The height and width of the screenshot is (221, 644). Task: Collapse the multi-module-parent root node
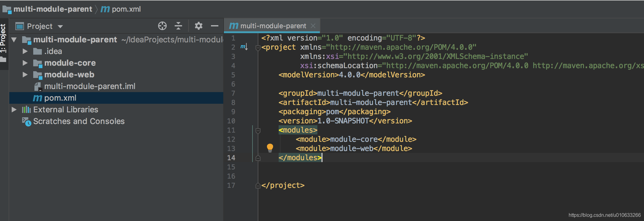pyautogui.click(x=14, y=40)
